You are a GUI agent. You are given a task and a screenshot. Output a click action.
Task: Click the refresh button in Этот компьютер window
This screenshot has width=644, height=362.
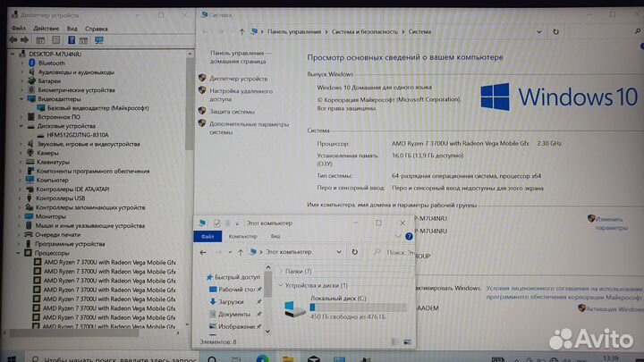(x=354, y=252)
